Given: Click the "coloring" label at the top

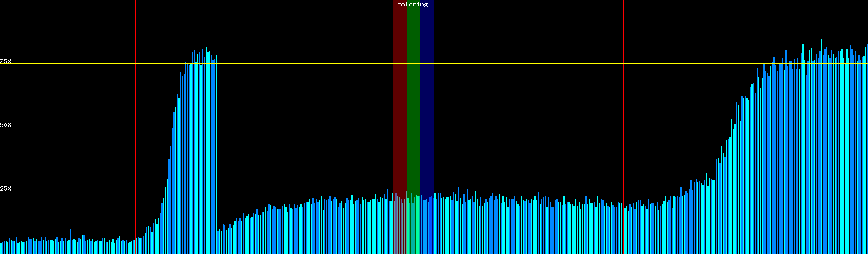Looking at the screenshot, I should (x=412, y=5).
